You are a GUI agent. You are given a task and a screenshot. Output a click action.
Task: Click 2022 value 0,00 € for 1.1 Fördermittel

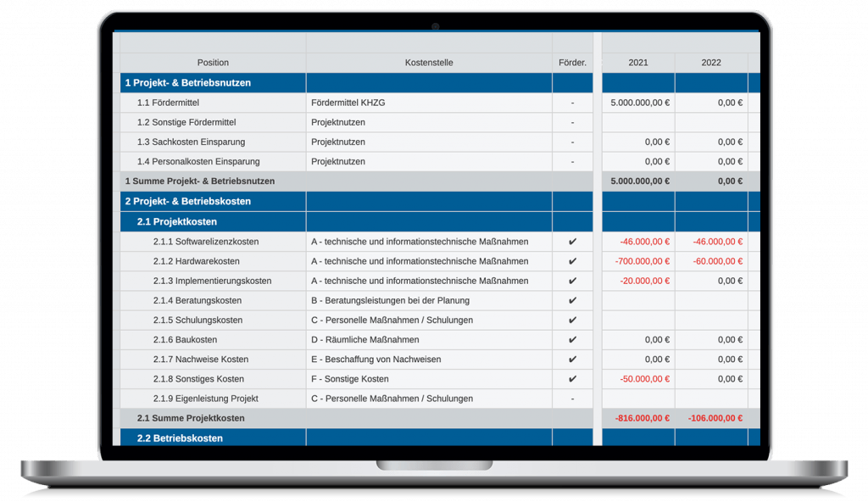click(x=730, y=103)
